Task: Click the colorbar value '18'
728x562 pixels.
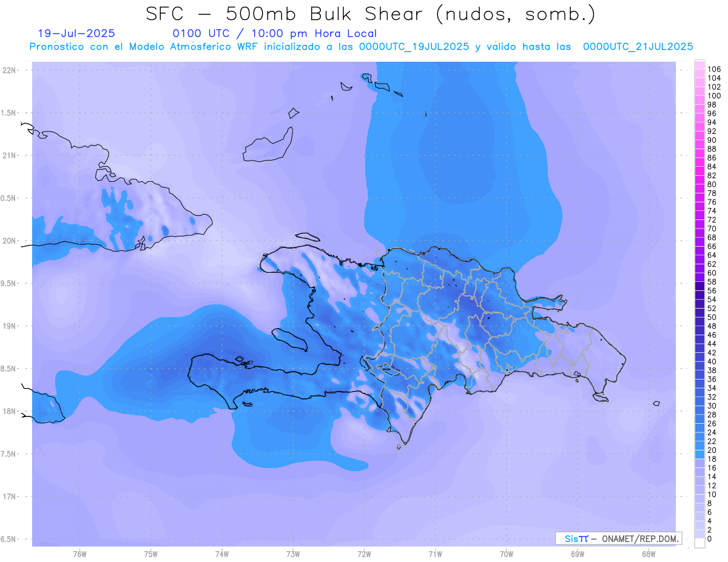Action: (x=712, y=459)
